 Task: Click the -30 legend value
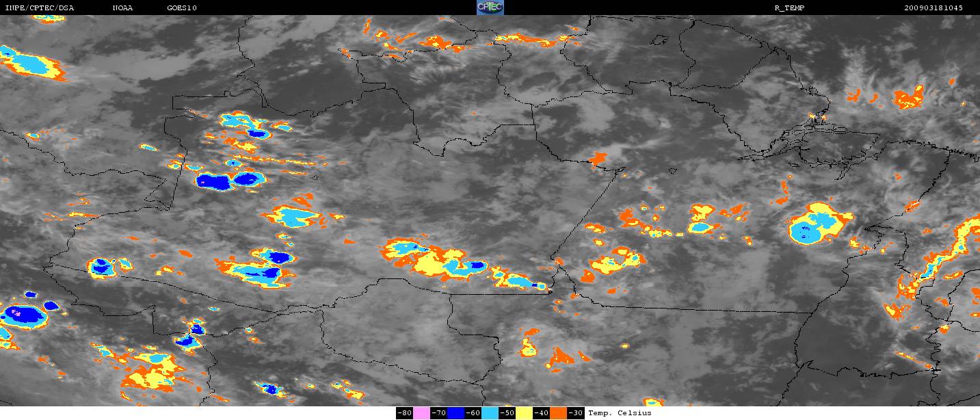point(575,413)
